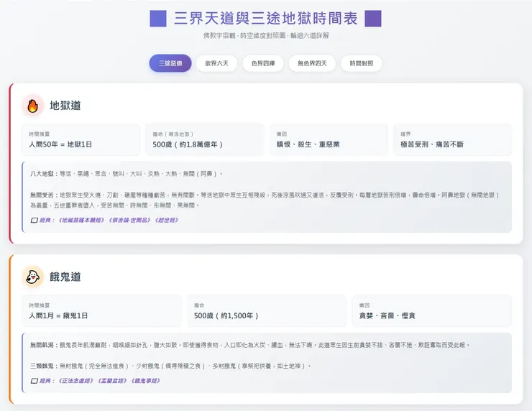Click the 貪婪、吝嗇、慳貪 cause value
The width and height of the screenshot is (532, 411).
[x=387, y=315]
